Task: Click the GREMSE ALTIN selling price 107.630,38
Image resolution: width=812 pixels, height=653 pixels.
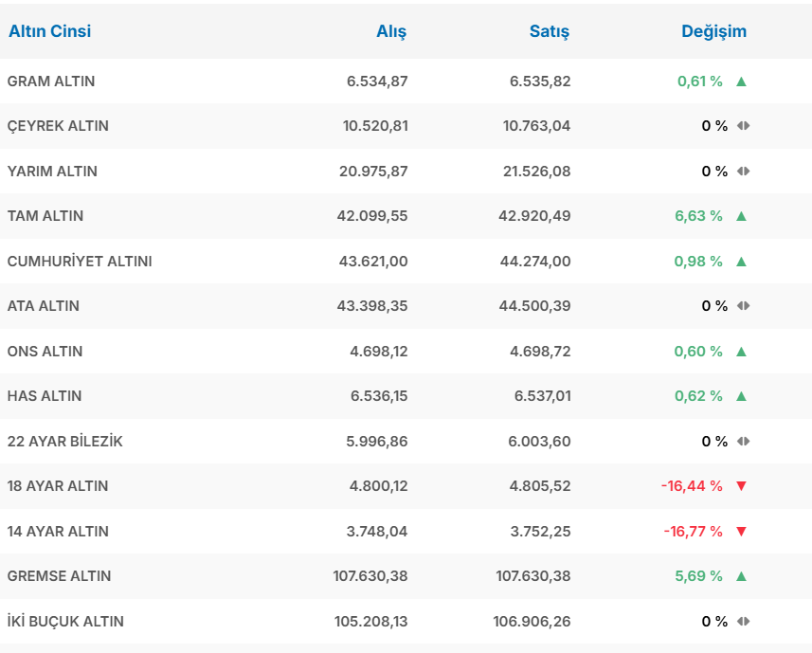Action: (532, 576)
